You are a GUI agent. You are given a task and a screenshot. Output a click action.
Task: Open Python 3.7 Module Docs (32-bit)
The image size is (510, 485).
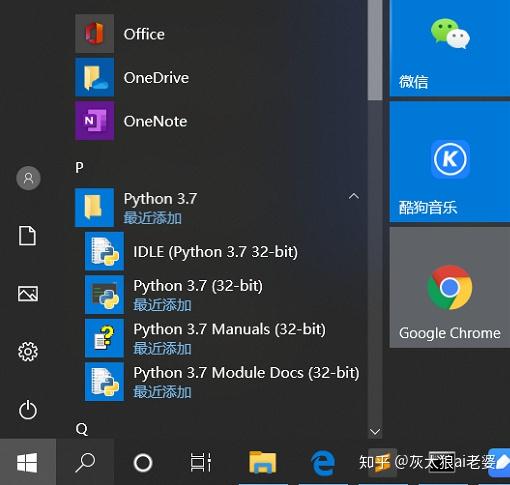point(220,382)
